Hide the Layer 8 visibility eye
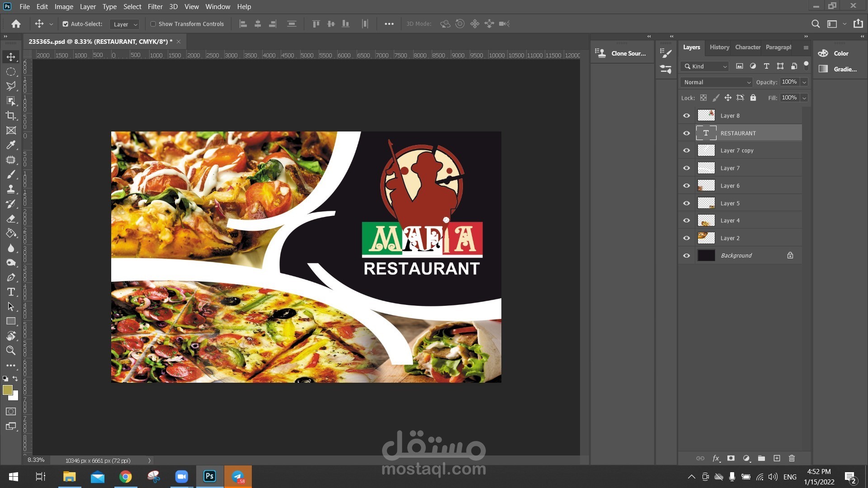Screen dimensions: 868x488 (x=686, y=116)
